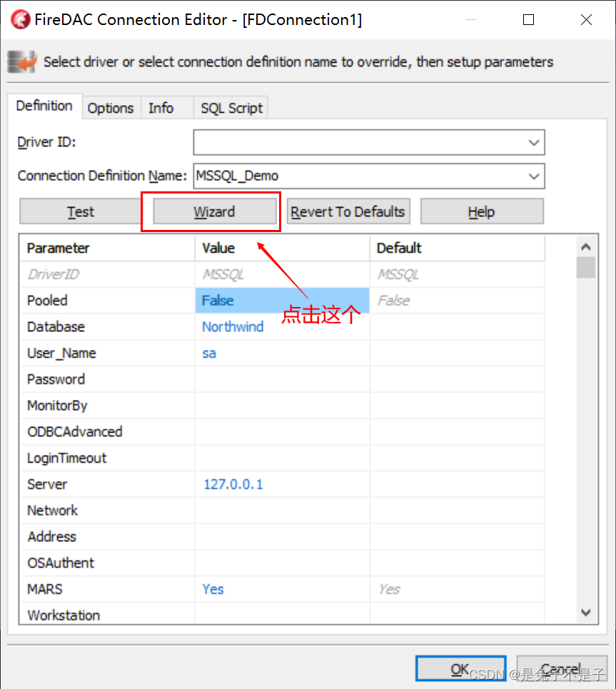This screenshot has height=689, width=616.
Task: Click Revert To Defaults
Action: coord(348,211)
